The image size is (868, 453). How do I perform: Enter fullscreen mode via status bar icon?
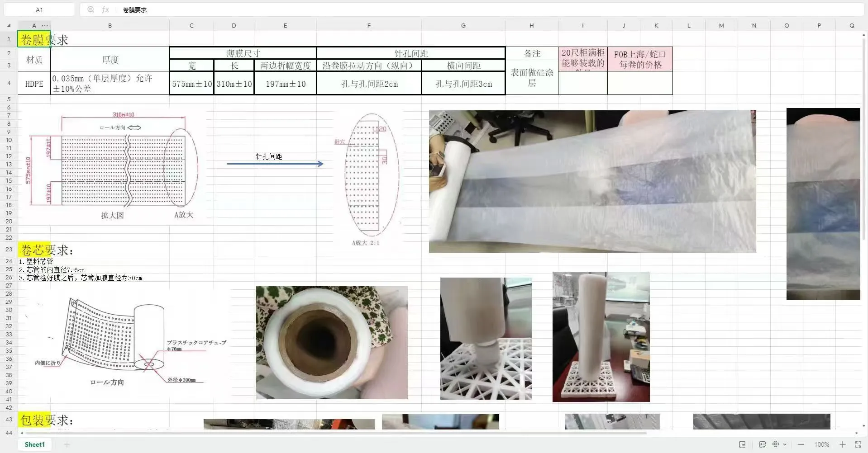858,445
